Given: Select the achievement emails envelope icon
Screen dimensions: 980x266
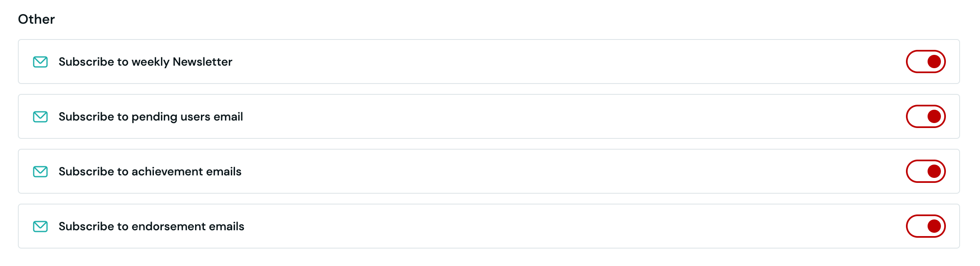Looking at the screenshot, I should (x=40, y=172).
